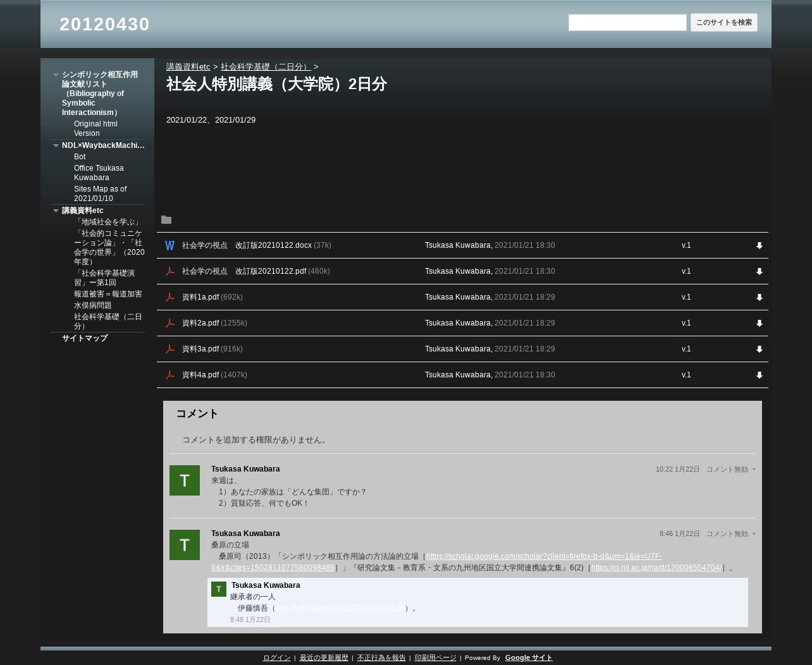Viewport: 812px width, 665px height.
Task: Collapse the NDL×WaybackMachine sidebar section
Action: coord(56,145)
